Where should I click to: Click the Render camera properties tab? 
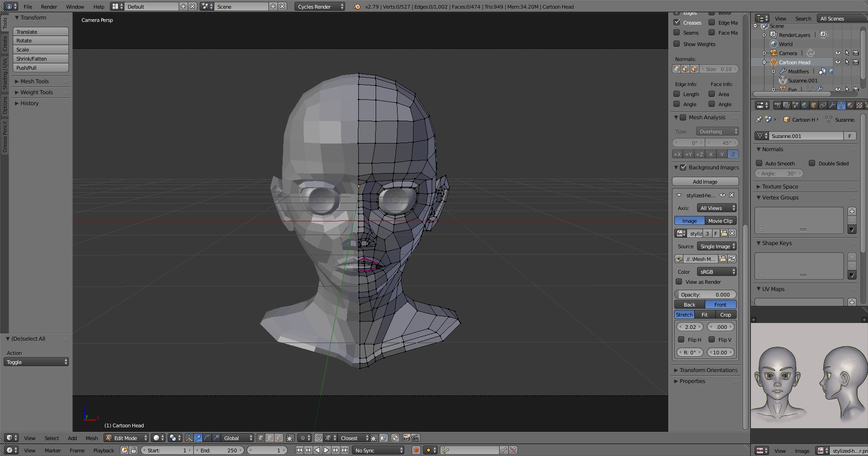pyautogui.click(x=777, y=105)
